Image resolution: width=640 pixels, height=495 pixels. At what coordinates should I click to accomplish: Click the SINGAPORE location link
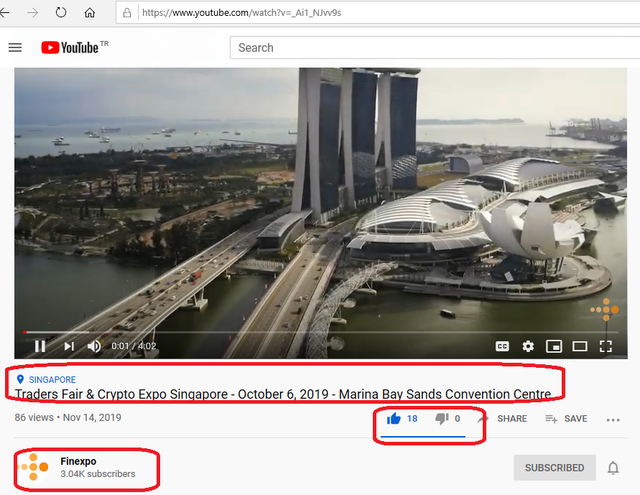point(52,380)
